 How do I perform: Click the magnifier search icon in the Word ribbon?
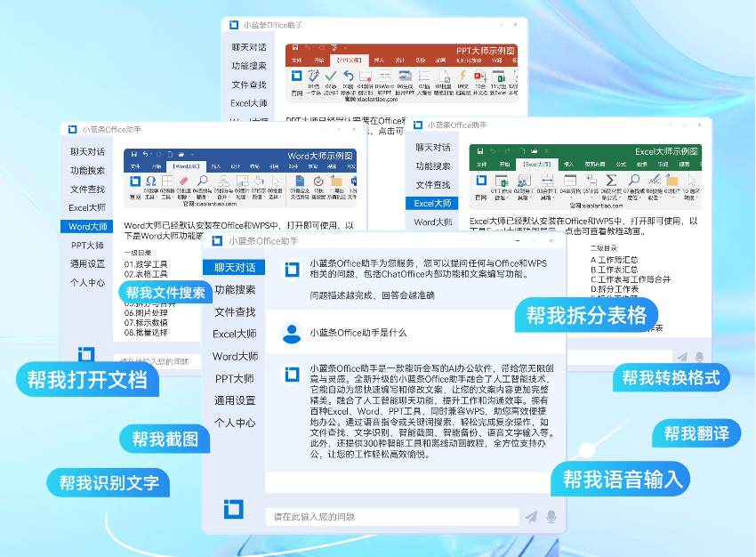(x=202, y=182)
